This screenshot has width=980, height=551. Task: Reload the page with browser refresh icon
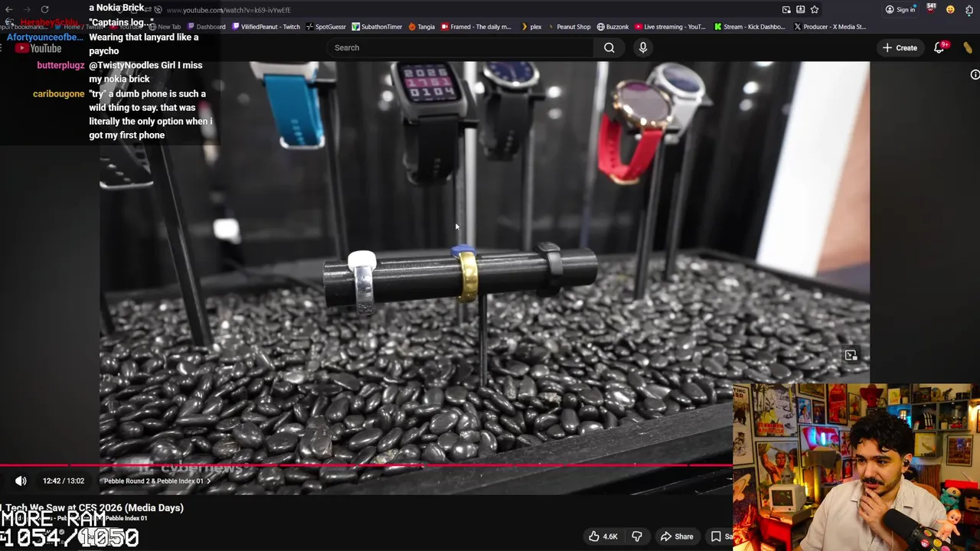pos(44,9)
